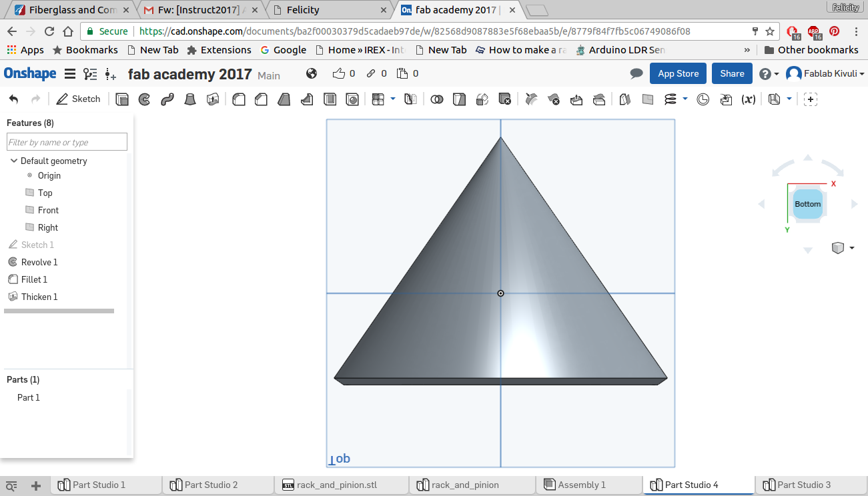The image size is (868, 496).
Task: Select the Fillet tool in toolbar
Action: pyautogui.click(x=239, y=99)
